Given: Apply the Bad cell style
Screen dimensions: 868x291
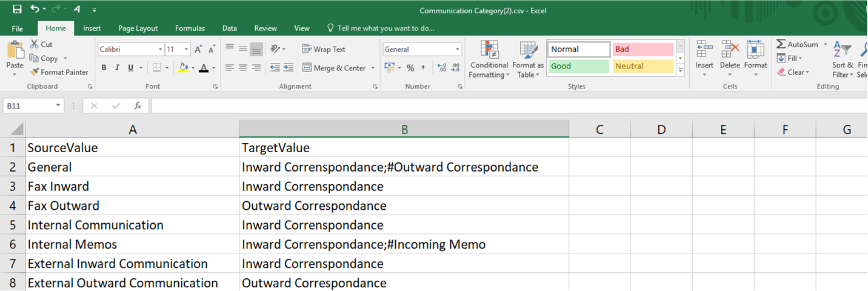Looking at the screenshot, I should tap(643, 49).
